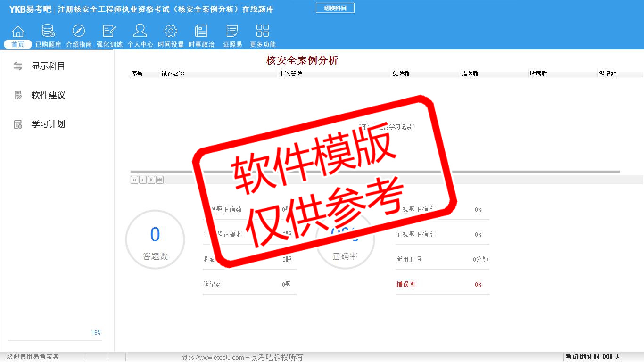Open 学习计划 in the sidebar
The image size is (644, 362).
click(48, 124)
